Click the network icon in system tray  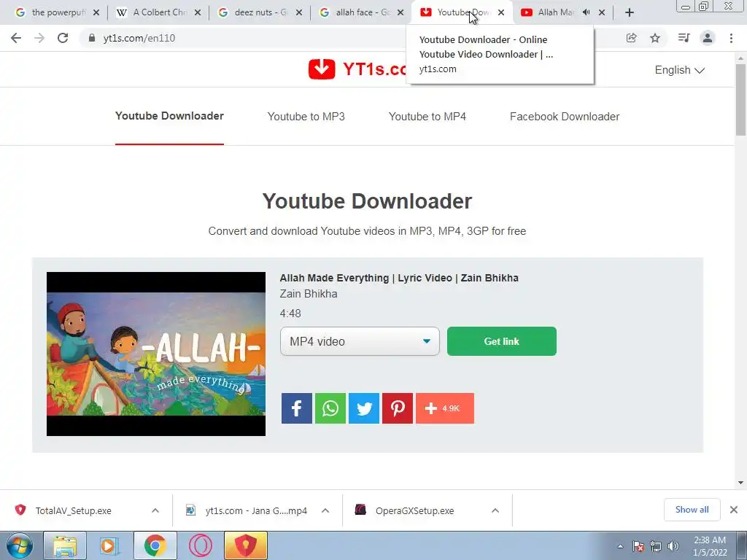(x=656, y=546)
